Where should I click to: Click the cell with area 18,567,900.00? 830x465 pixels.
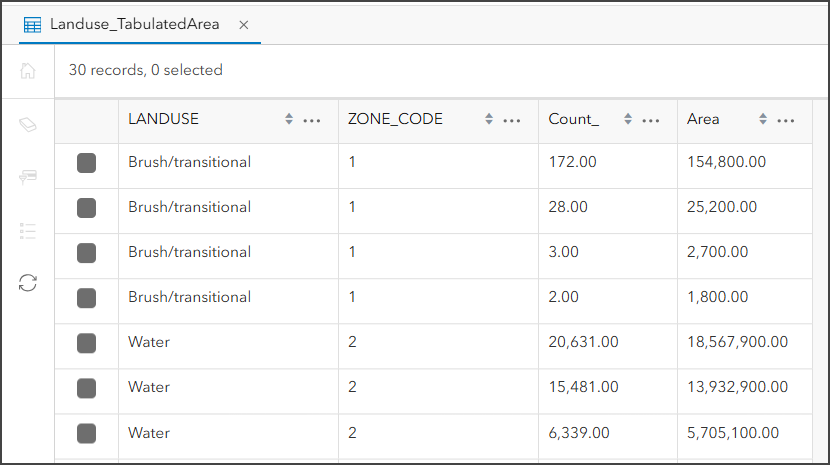pyautogui.click(x=737, y=342)
